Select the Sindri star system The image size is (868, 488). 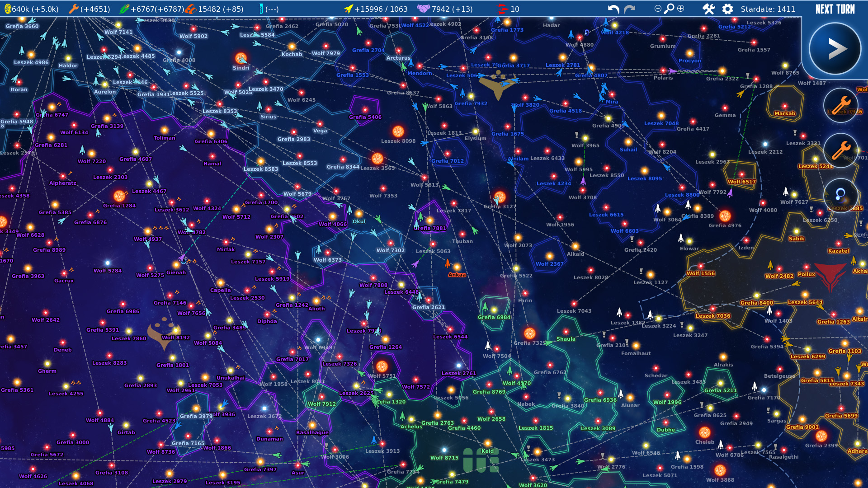pos(241,59)
